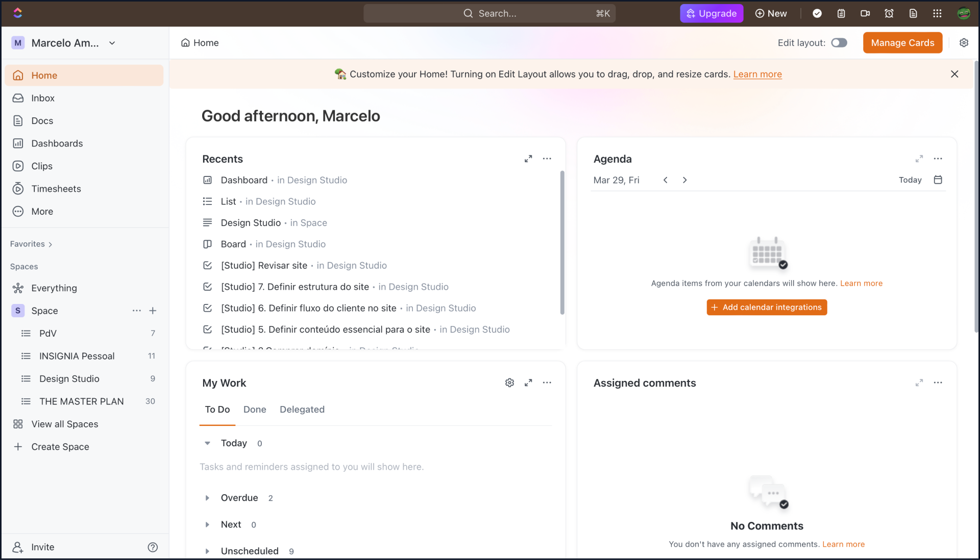Viewport: 980px width, 560px height.
Task: Toggle the Edit layout switch
Action: click(x=839, y=43)
